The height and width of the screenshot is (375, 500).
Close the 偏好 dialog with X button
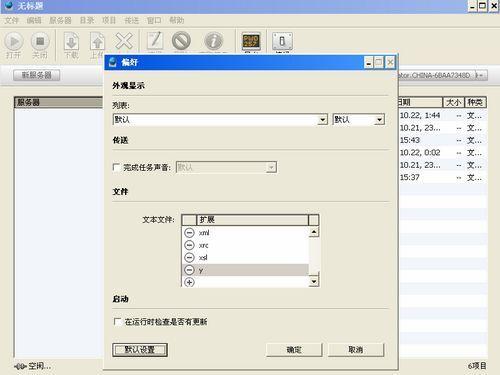(390, 62)
